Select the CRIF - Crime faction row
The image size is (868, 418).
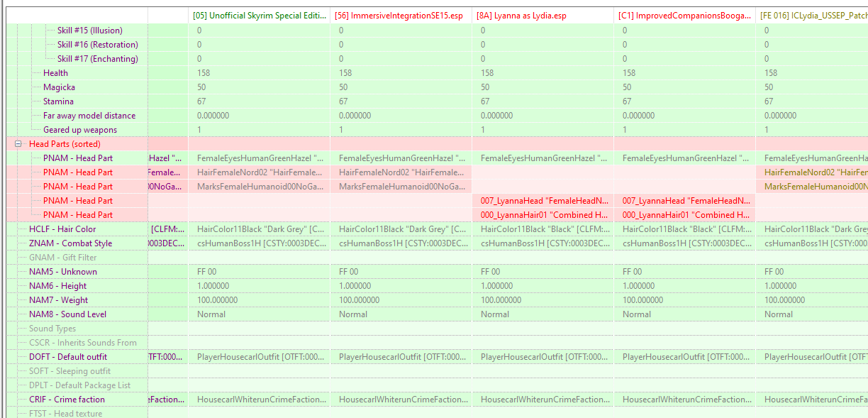click(x=67, y=400)
